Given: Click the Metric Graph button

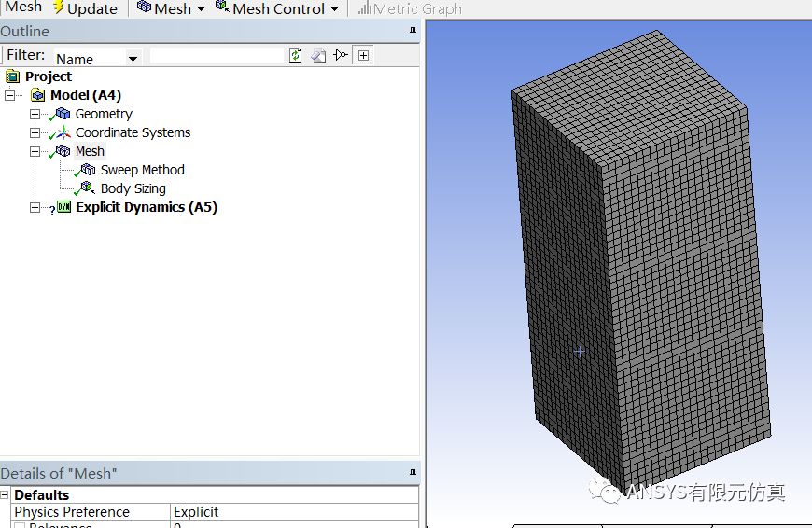Looking at the screenshot, I should pos(409,8).
